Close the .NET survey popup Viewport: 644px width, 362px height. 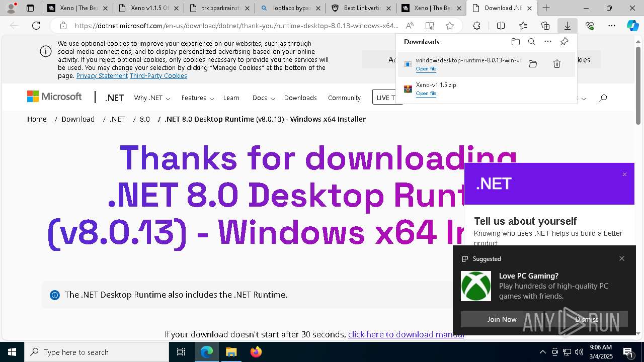(x=624, y=174)
